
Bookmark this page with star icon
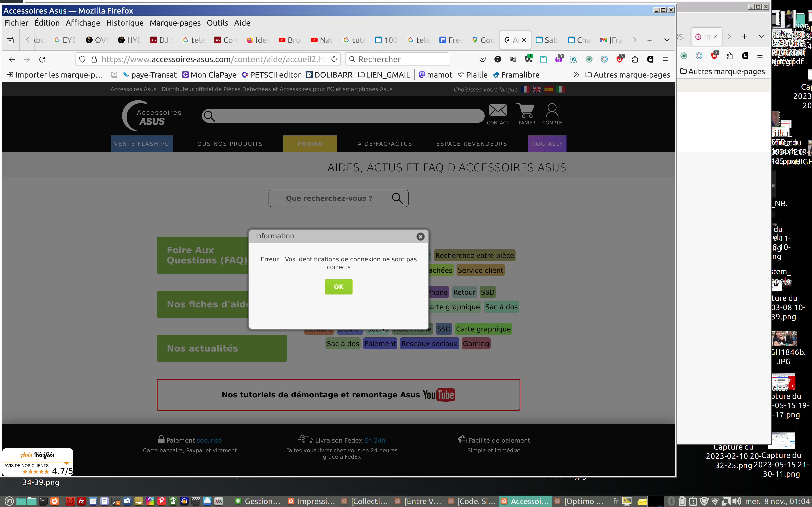click(334, 59)
